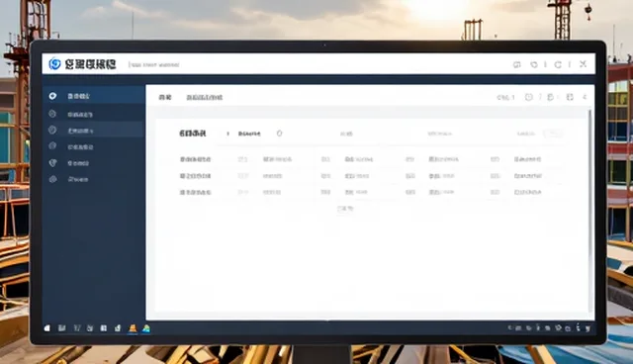
Task: Open the sidebar entry directly under highlighted item
Action: click(x=94, y=114)
